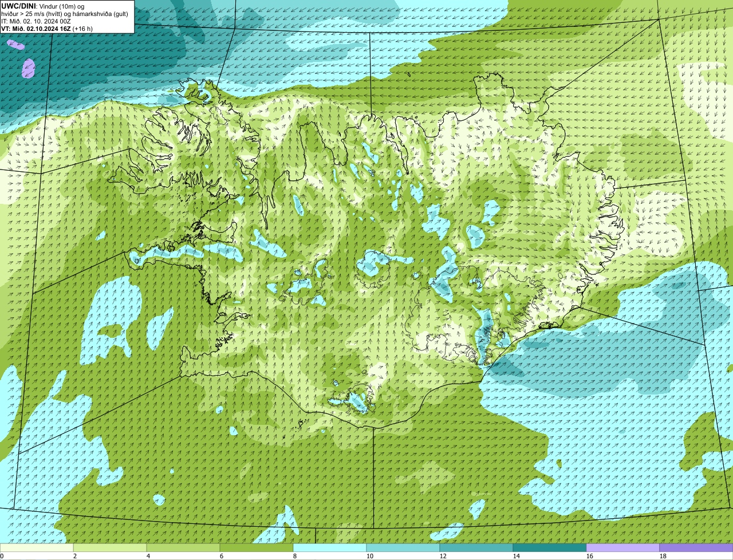Select the "VT: Mið. 02.10.2024 16Z (+16 h)" line
This screenshot has height=560, width=733.
coord(47,29)
